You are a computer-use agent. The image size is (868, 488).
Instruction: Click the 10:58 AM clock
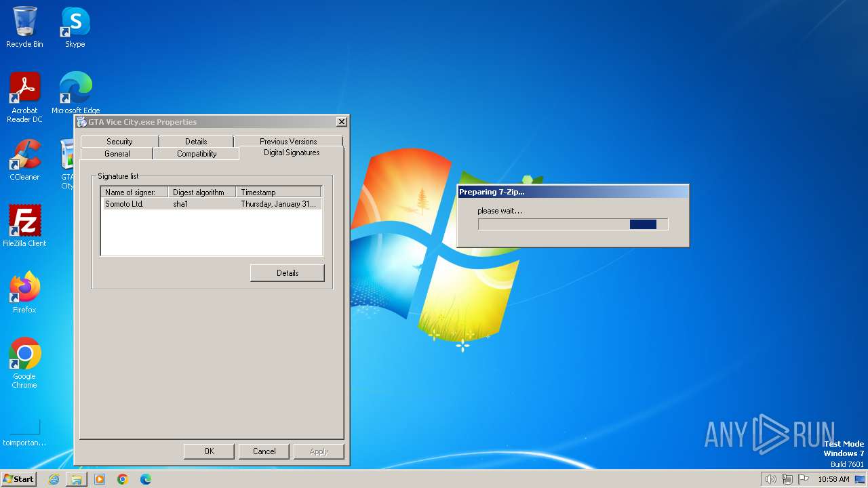pos(833,479)
